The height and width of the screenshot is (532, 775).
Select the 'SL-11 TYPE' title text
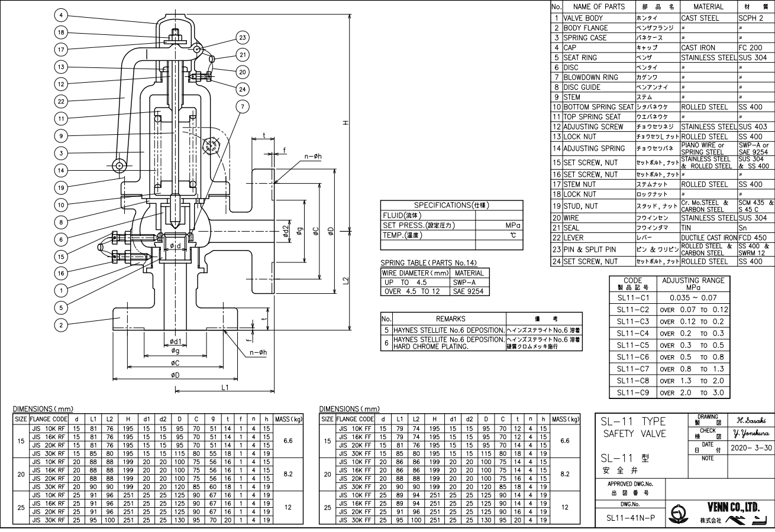point(634,421)
